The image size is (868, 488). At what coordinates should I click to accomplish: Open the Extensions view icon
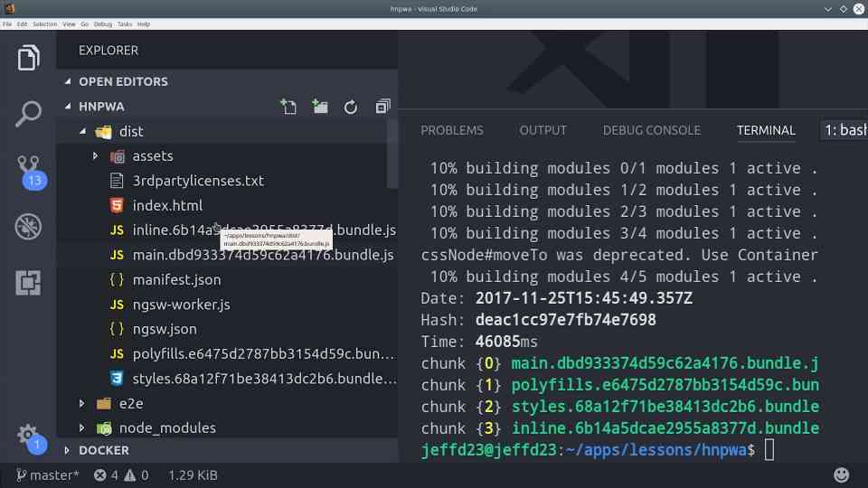pos(28,282)
